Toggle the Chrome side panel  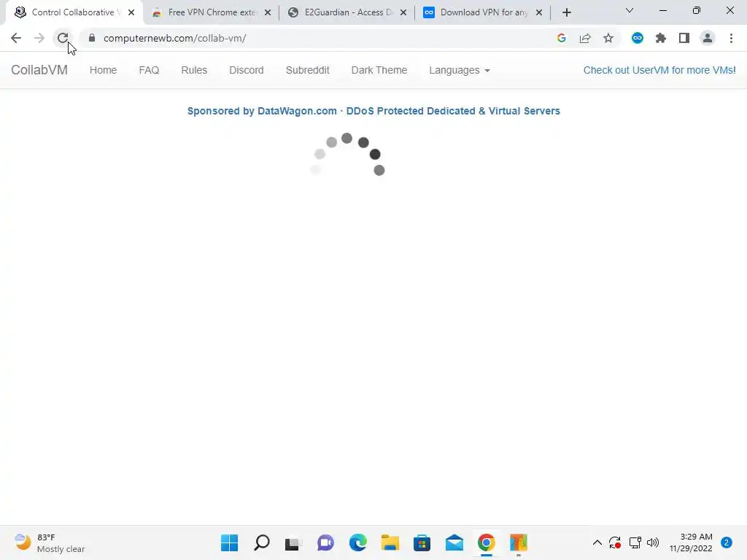(x=684, y=38)
